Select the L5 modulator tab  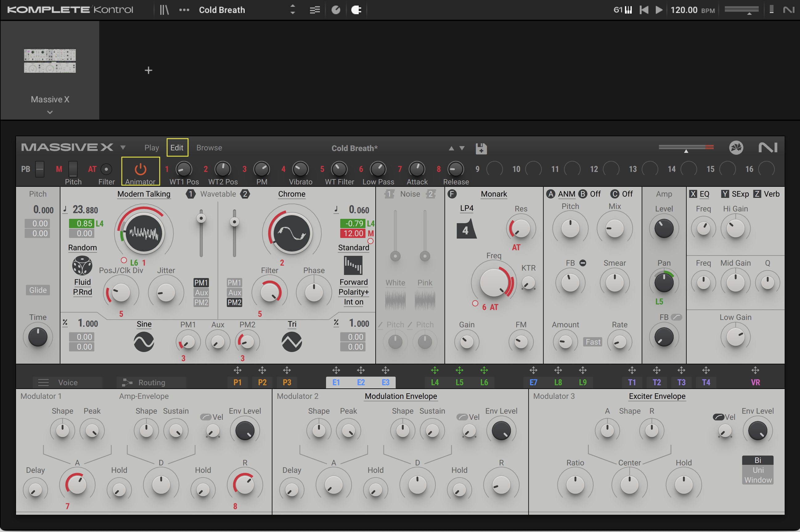click(x=459, y=383)
